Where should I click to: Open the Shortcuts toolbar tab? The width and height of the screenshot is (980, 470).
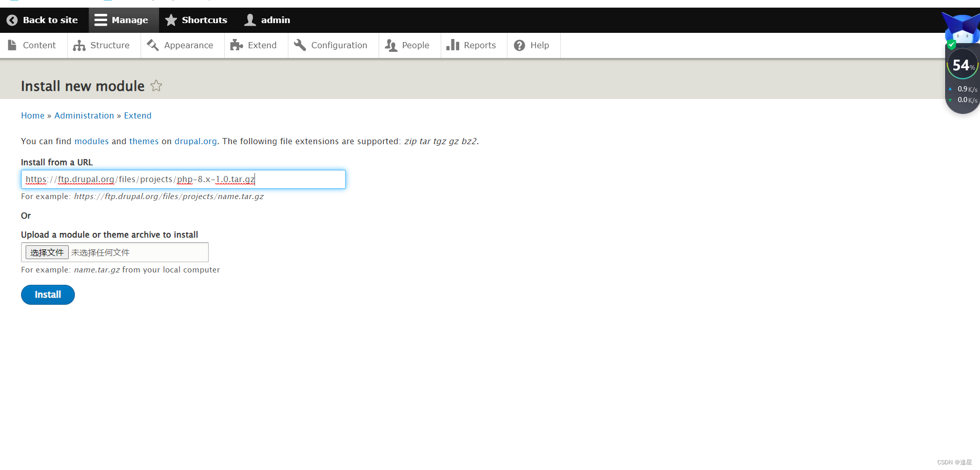pos(196,20)
